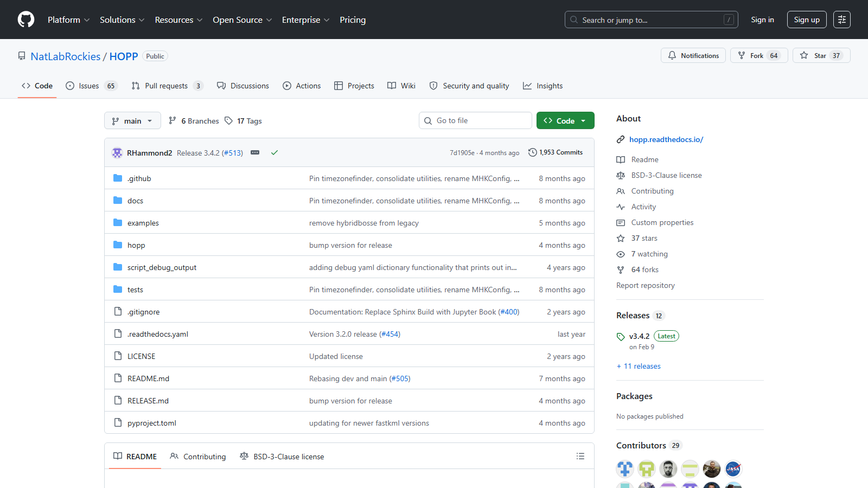Viewport: 868px width, 488px height.
Task: Open the .readthedocs.yaml file
Action: [158, 334]
